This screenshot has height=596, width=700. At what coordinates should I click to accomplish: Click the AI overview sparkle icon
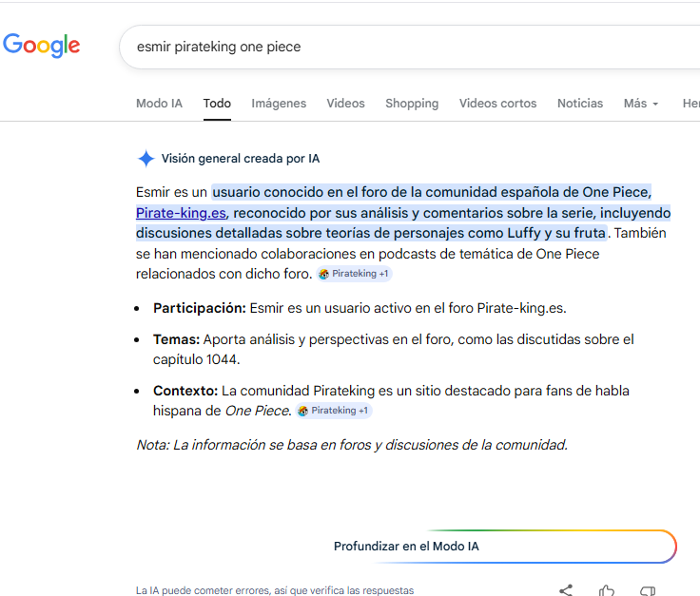(x=146, y=159)
